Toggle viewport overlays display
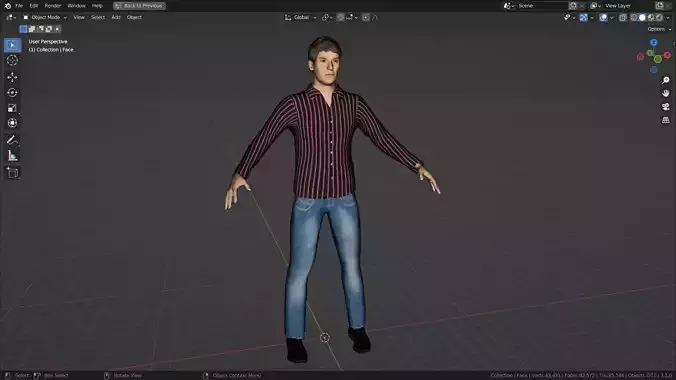 603,17
